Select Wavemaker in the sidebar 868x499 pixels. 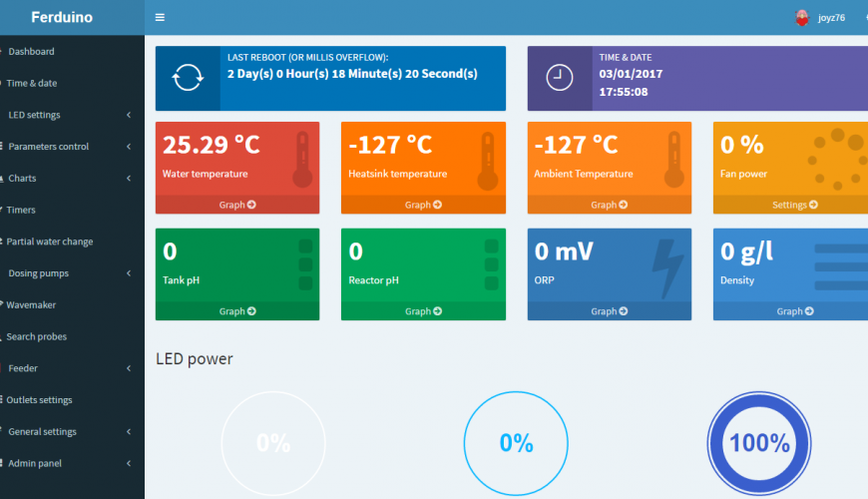(31, 305)
